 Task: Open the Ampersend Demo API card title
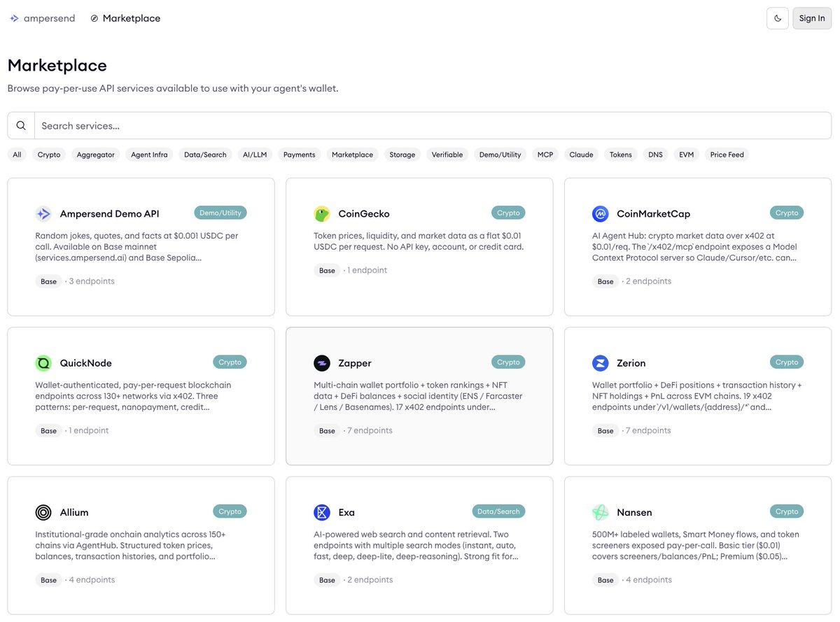110,214
